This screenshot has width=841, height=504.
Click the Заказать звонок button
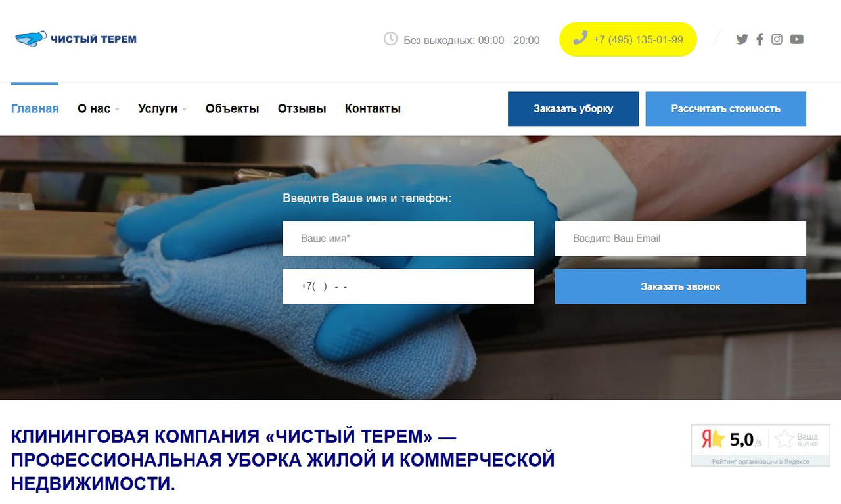[680, 286]
